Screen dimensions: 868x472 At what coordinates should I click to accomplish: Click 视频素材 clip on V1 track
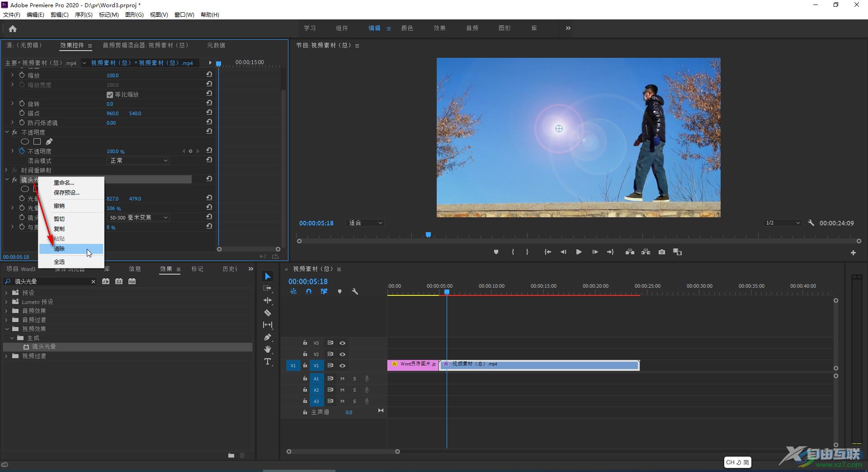pos(539,365)
